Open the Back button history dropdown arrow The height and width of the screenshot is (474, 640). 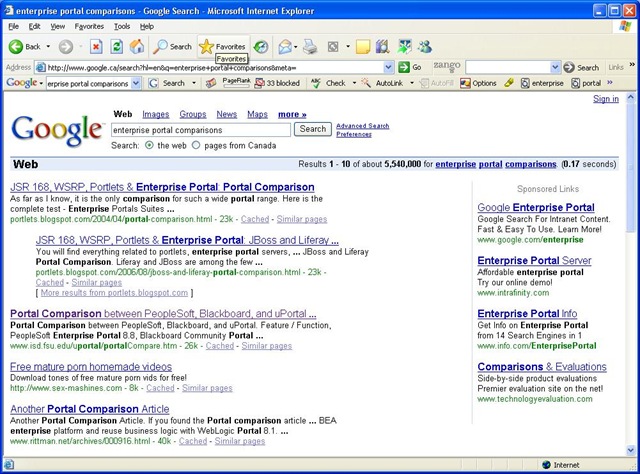pyautogui.click(x=48, y=47)
